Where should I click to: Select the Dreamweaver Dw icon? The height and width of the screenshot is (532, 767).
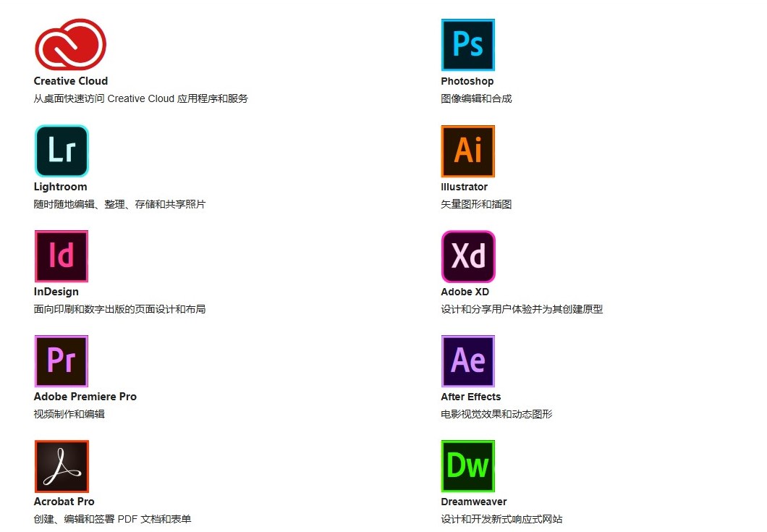pyautogui.click(x=468, y=466)
